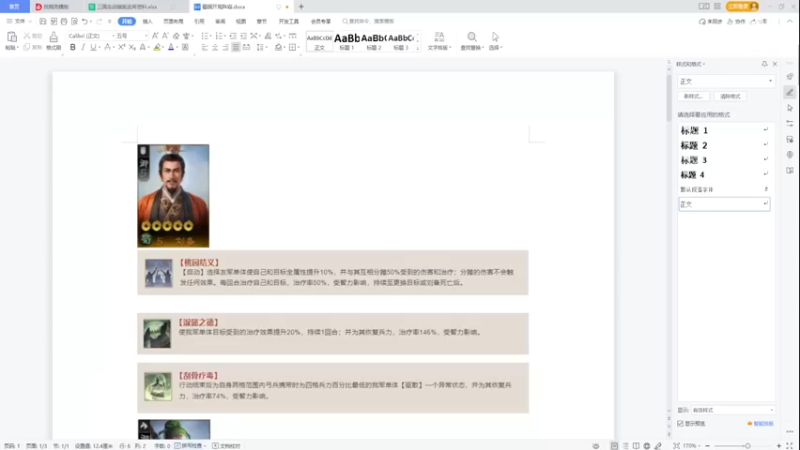Click the Format Painter brush icon
The width and height of the screenshot is (800, 450).
[x=54, y=37]
